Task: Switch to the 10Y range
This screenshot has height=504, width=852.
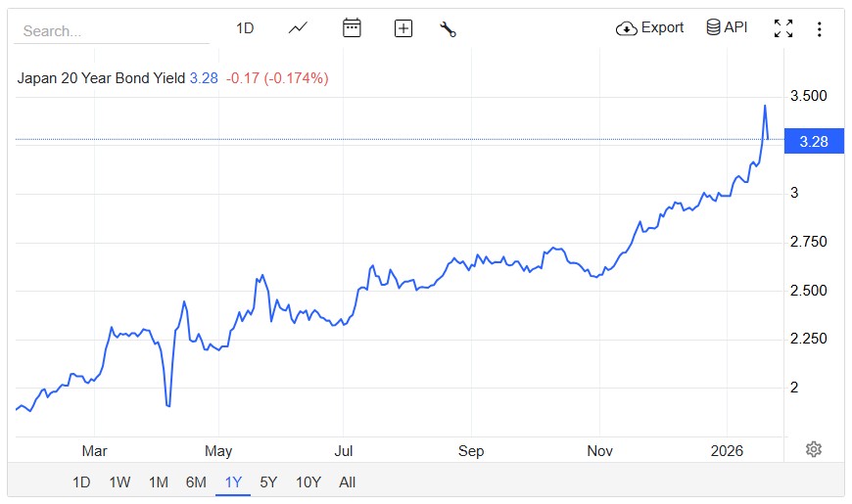Action: (x=308, y=481)
